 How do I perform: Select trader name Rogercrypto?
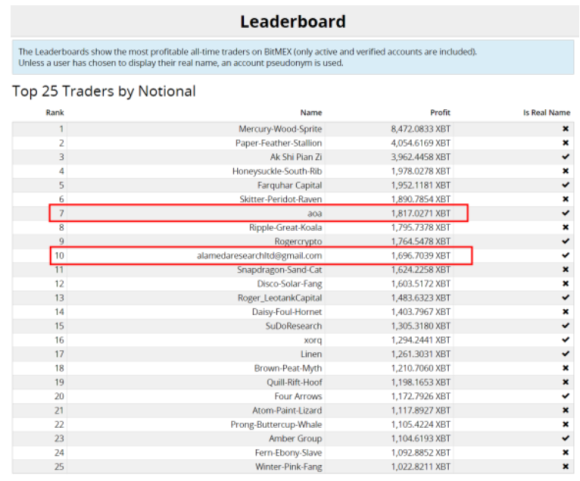point(298,242)
